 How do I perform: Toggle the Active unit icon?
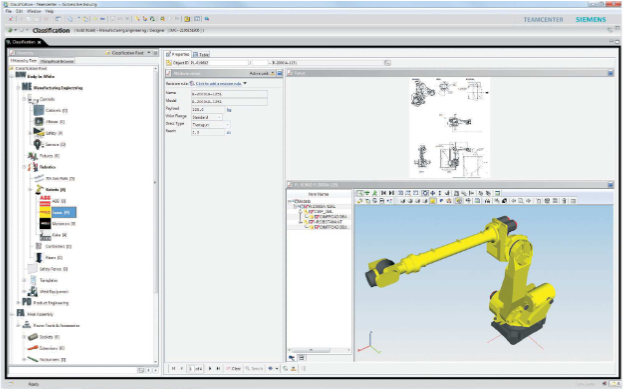click(x=273, y=73)
